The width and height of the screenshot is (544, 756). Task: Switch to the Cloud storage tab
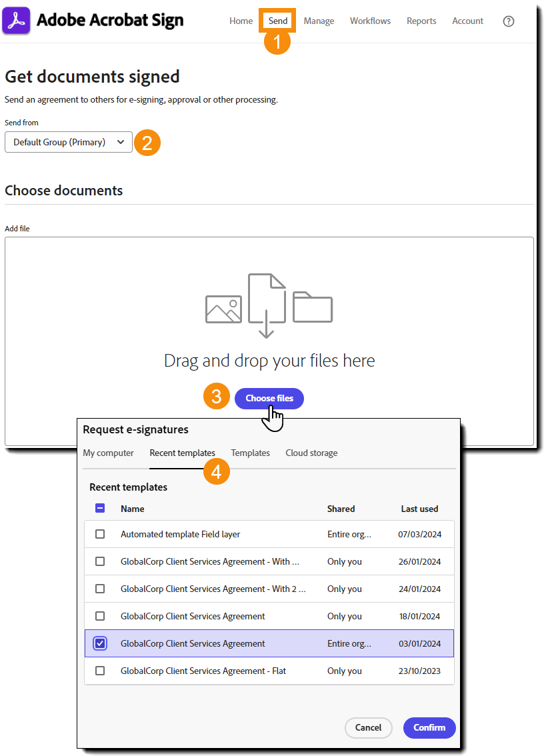(x=311, y=453)
